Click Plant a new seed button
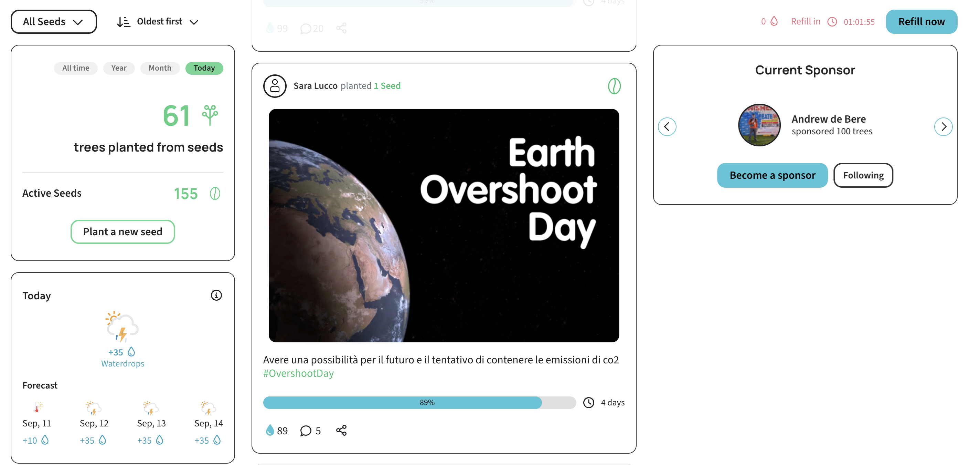 pyautogui.click(x=122, y=231)
